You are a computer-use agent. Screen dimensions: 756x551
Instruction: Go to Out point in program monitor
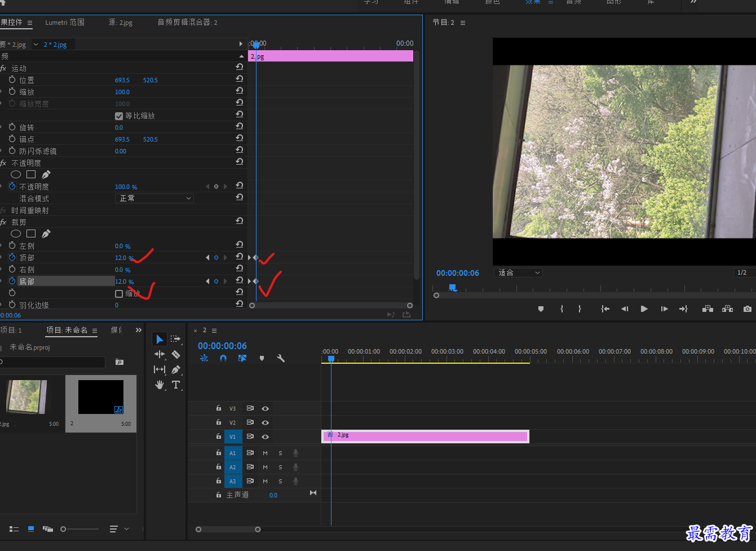tap(683, 308)
